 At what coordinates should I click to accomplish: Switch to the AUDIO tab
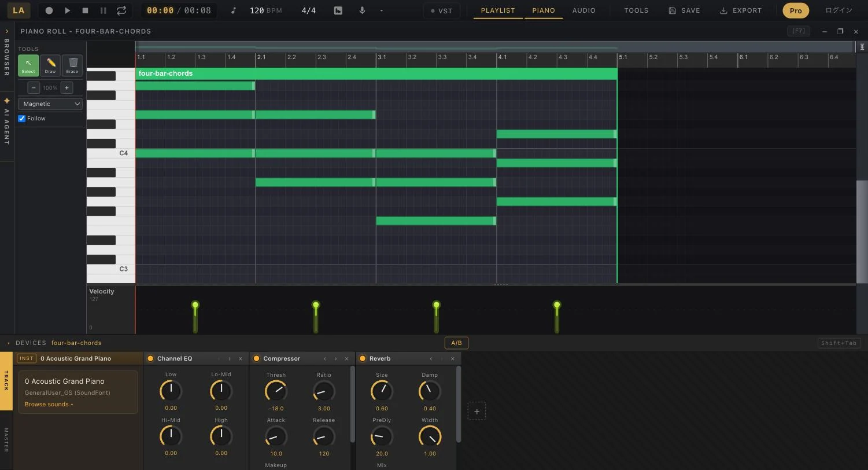[x=583, y=10]
